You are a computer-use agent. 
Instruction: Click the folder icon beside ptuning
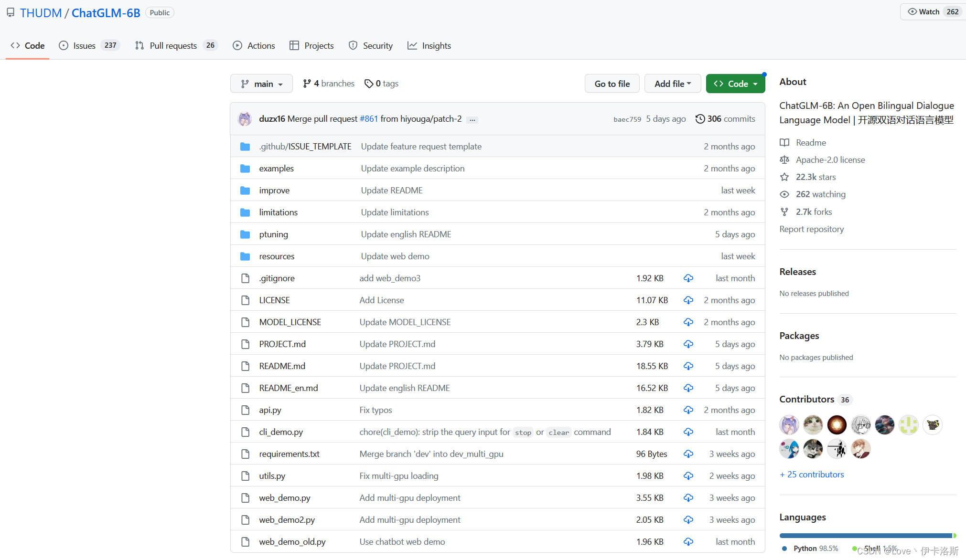[245, 234]
